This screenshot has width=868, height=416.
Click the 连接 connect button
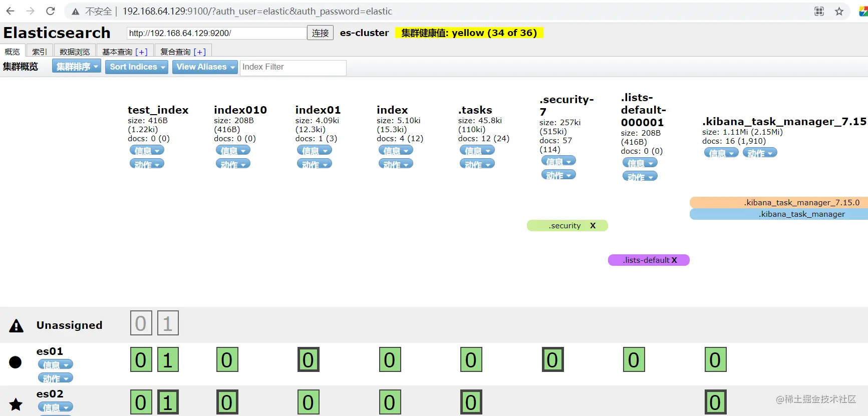[x=320, y=33]
